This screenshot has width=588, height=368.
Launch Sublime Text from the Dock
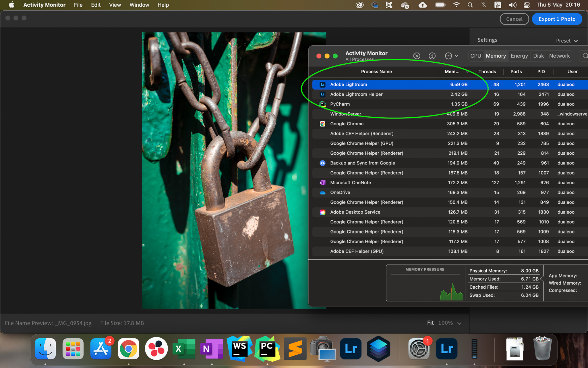point(295,349)
